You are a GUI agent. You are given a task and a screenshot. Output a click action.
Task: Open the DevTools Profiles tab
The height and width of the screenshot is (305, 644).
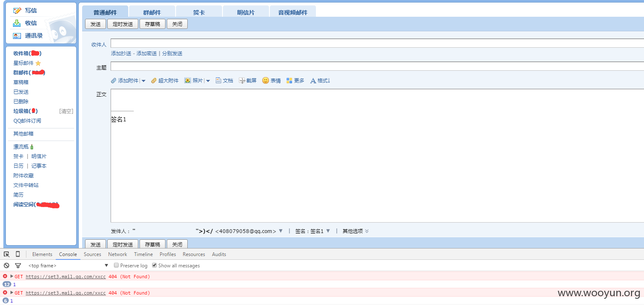(x=168, y=254)
